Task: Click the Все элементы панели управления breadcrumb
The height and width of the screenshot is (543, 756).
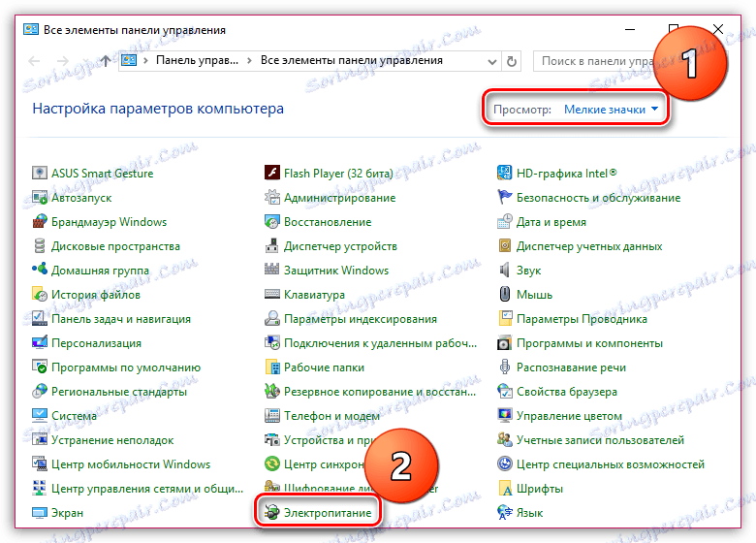Action: [352, 61]
